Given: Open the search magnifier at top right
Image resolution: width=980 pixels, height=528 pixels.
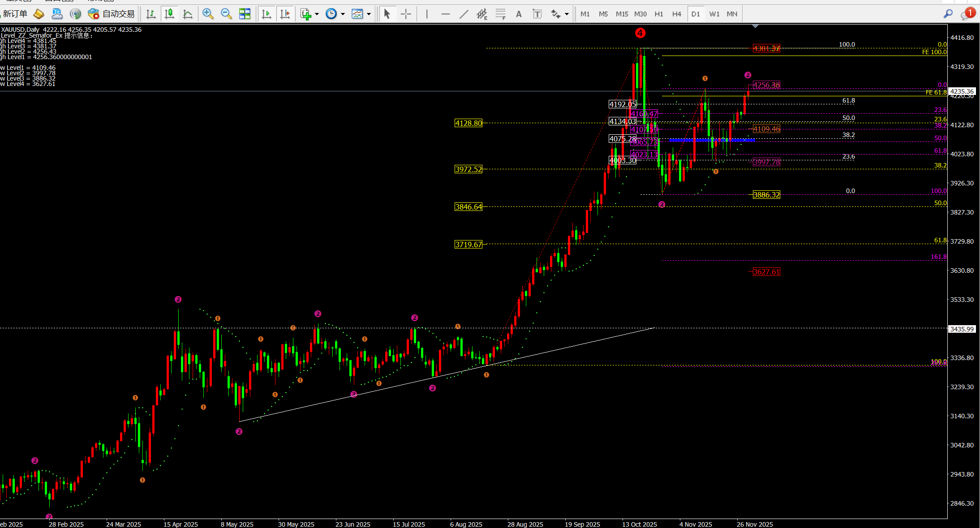Looking at the screenshot, I should 948,14.
